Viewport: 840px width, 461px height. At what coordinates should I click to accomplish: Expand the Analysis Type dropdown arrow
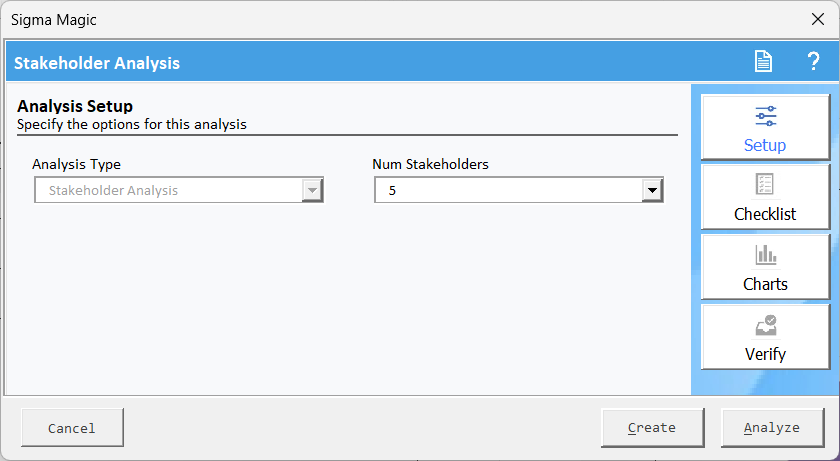(312, 190)
